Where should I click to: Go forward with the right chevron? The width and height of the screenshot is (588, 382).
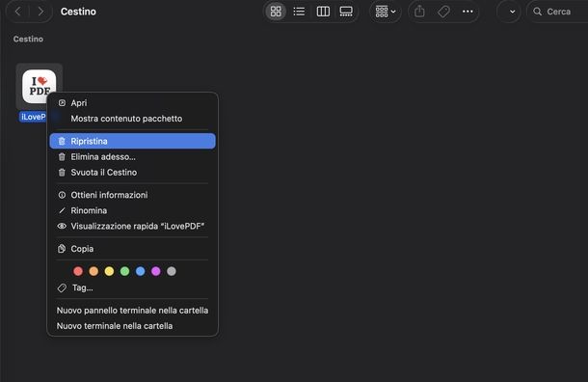[x=40, y=12]
